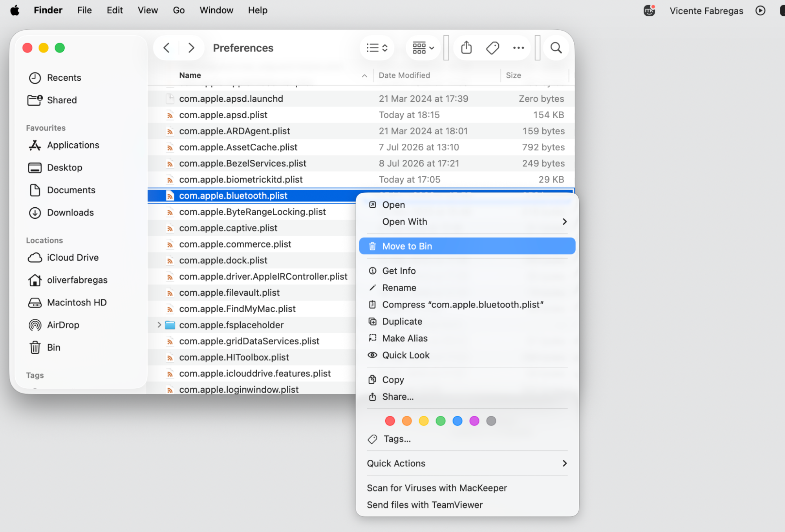
Task: Apply the purple tag color
Action: click(x=474, y=421)
